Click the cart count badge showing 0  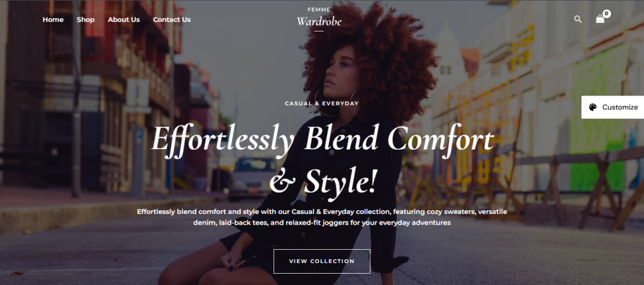tap(607, 14)
